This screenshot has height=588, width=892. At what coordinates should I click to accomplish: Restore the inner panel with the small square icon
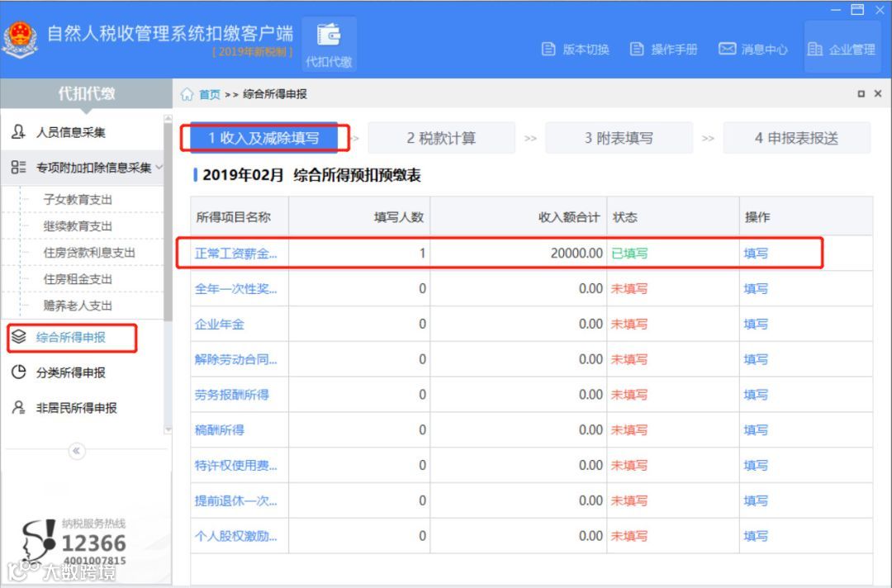(861, 94)
